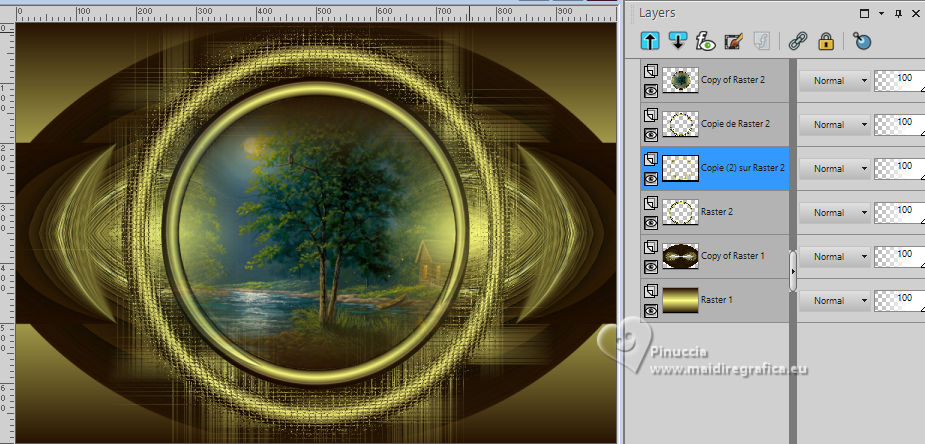Viewport: 925px width, 444px height.
Task: Click layer type icon for Copy of Raster 2
Action: tap(651, 72)
